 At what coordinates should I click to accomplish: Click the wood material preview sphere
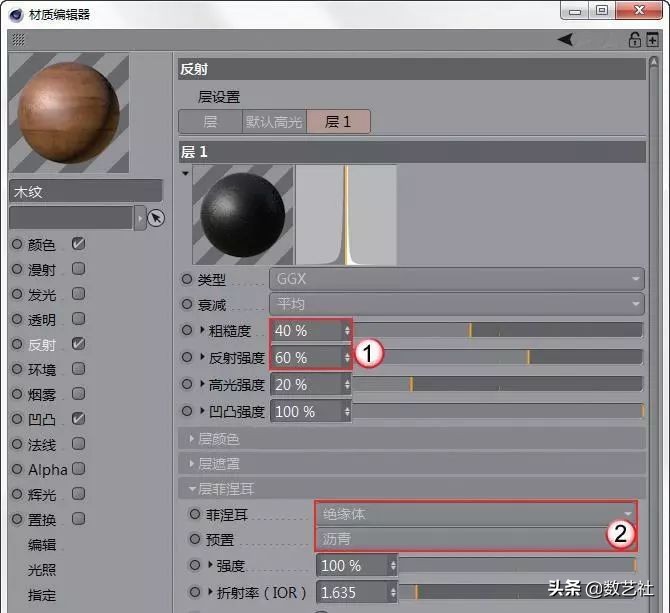coord(69,113)
